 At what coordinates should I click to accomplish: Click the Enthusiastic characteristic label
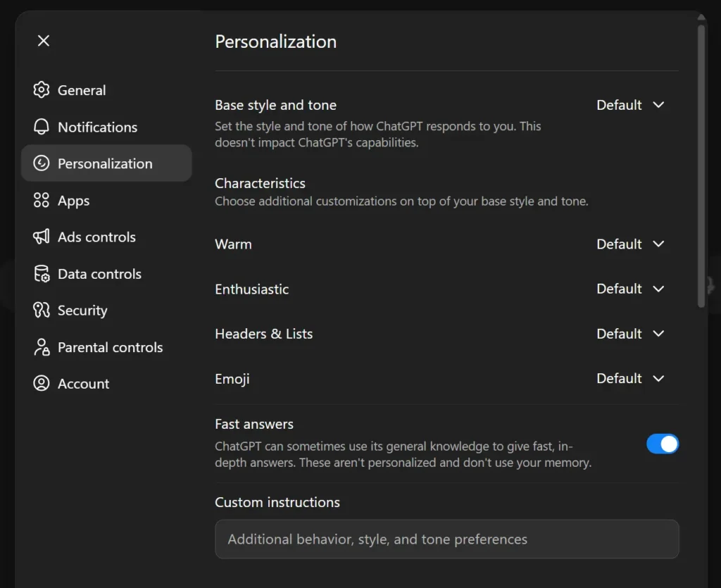[252, 289]
